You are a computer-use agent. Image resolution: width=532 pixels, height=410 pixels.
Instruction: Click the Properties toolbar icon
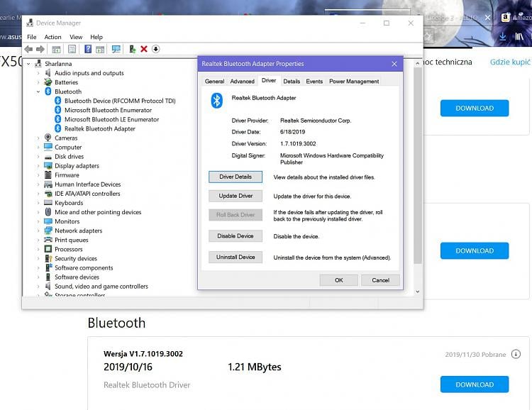[x=72, y=49]
